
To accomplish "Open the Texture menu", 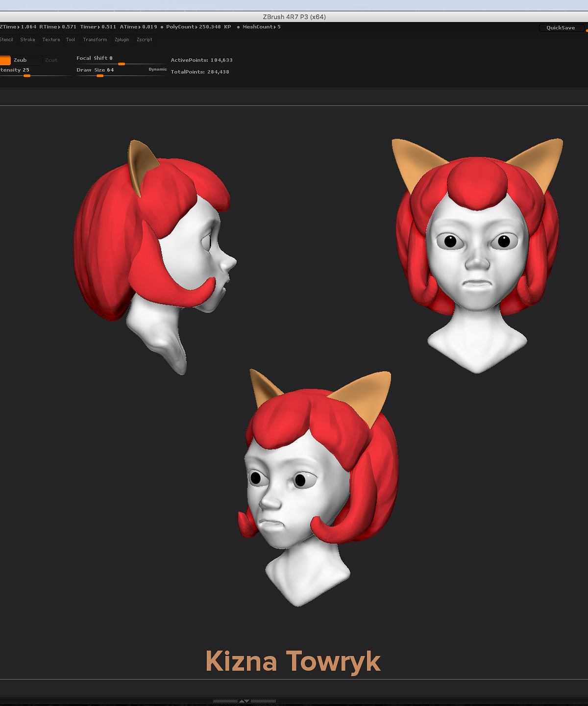I will pos(51,40).
